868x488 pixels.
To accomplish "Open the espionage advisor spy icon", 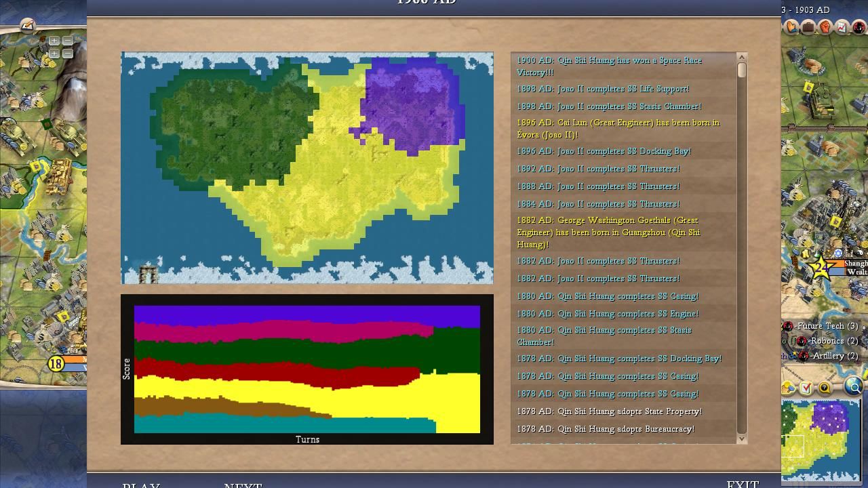I will (x=859, y=27).
